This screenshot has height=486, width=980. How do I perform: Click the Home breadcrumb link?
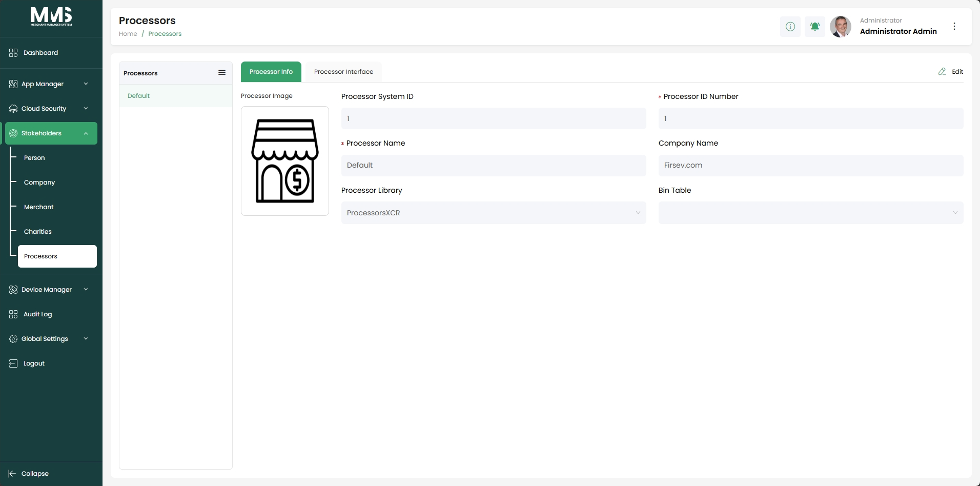click(x=128, y=34)
